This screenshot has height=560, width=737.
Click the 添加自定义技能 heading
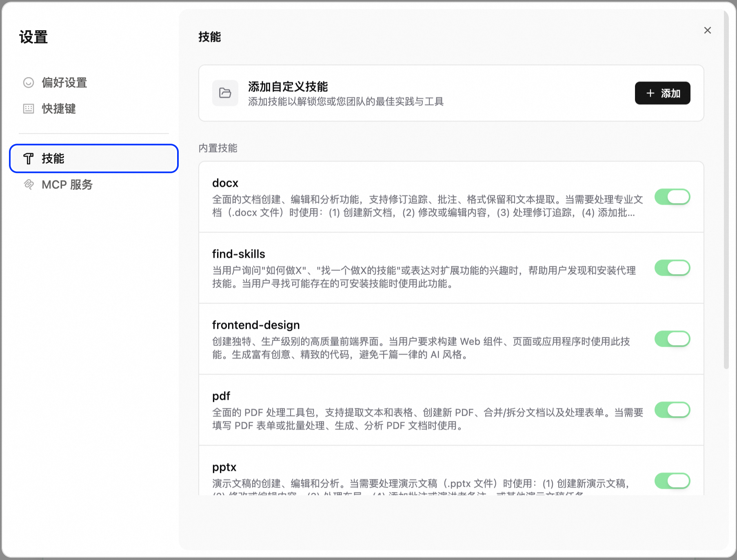coord(288,87)
